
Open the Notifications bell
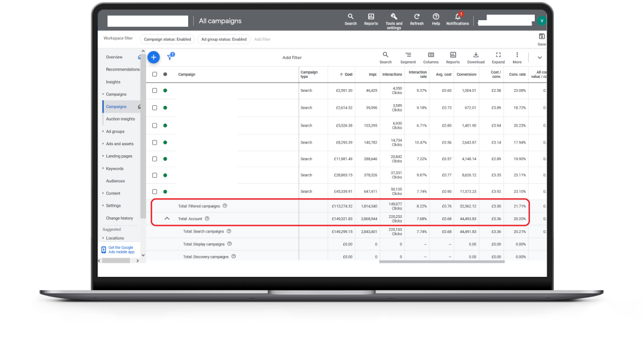458,17
